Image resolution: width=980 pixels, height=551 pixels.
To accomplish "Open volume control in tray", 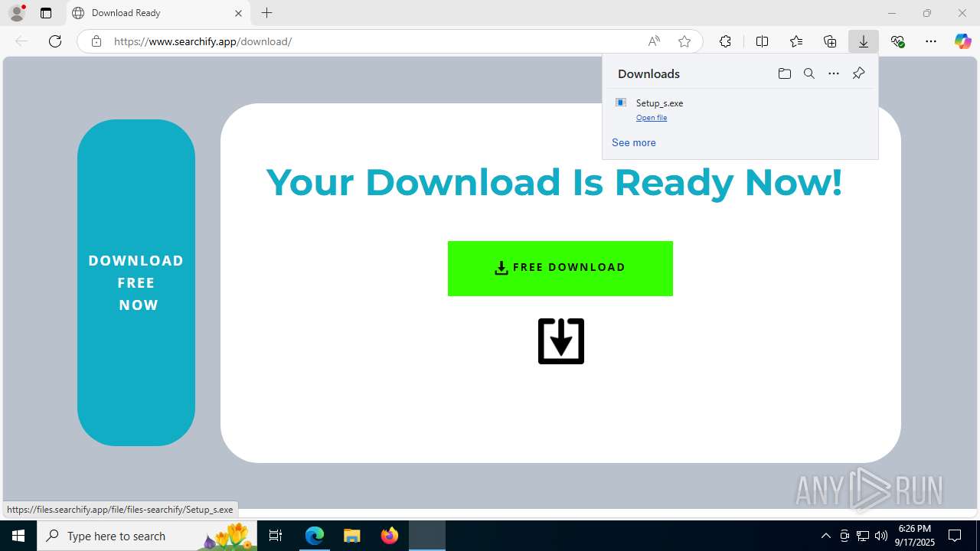I will (x=881, y=536).
